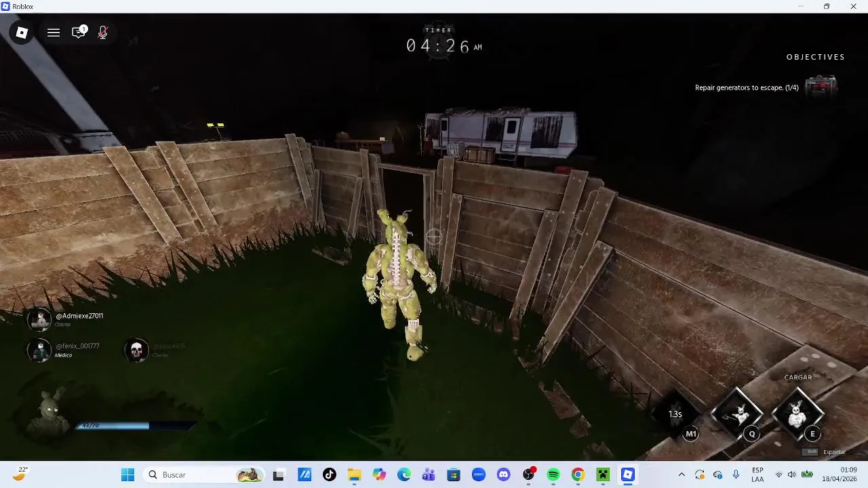Click the 04:26 AM timer display
The image size is (868, 488).
tap(443, 46)
